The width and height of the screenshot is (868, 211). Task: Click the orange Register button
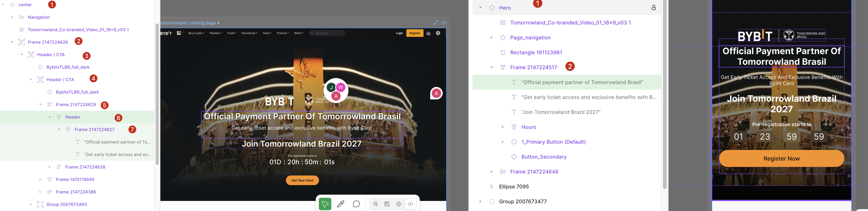point(415,33)
